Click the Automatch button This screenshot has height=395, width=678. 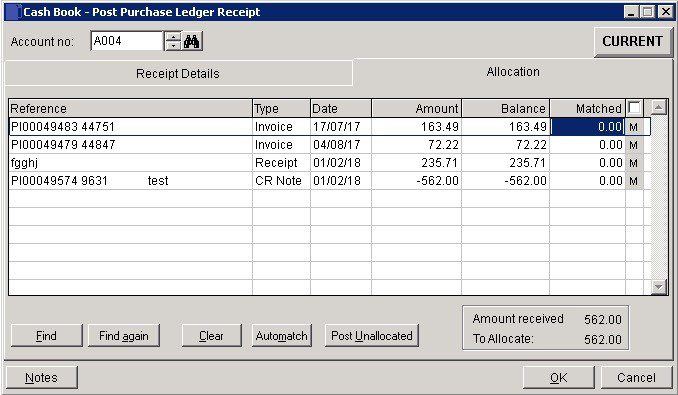click(x=281, y=336)
